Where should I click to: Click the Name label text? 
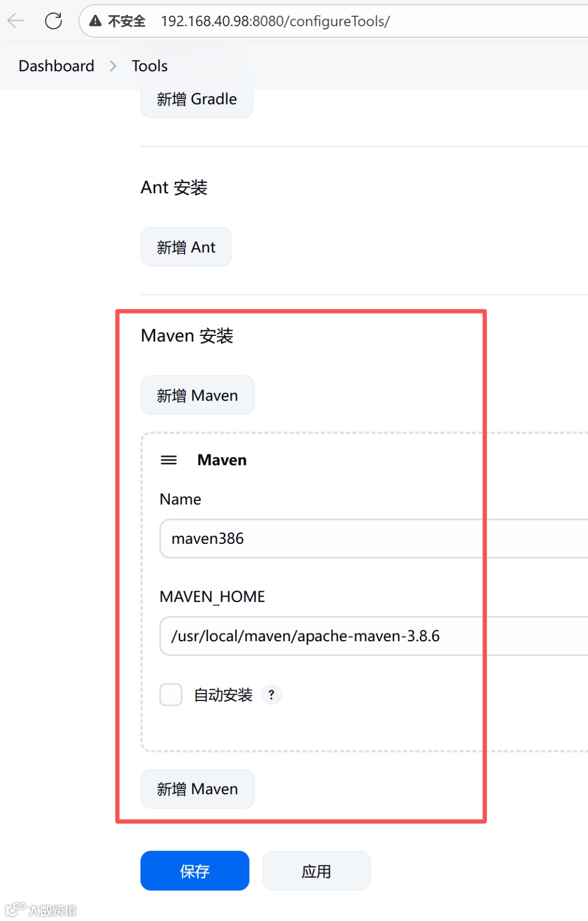point(180,499)
